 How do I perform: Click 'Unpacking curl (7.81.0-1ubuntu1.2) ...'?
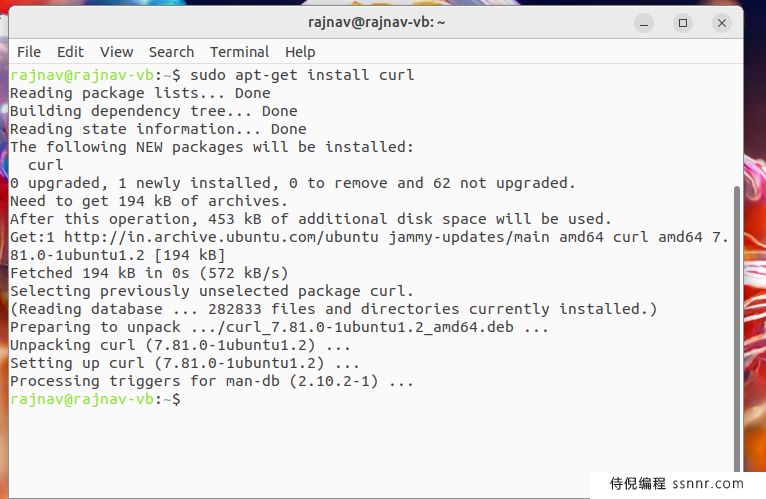pyautogui.click(x=180, y=345)
